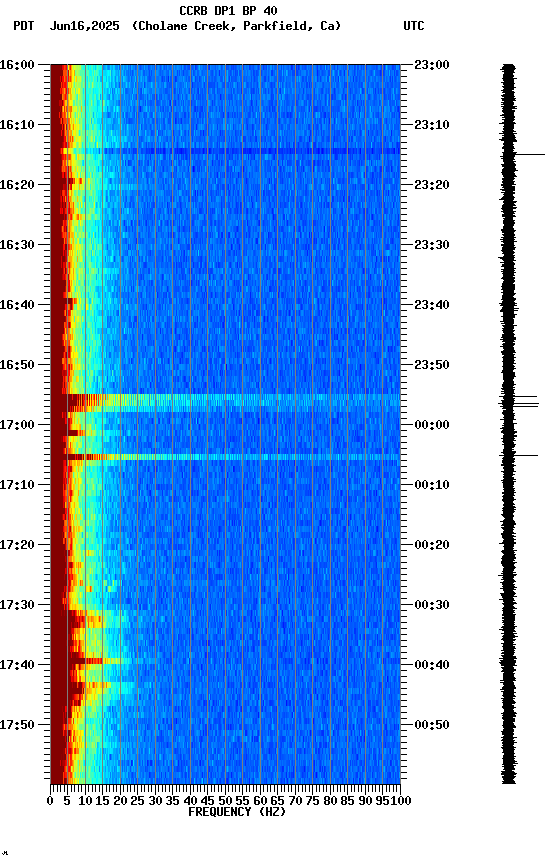Click the date label 'Jun16,2025'
Image resolution: width=552 pixels, height=864 pixels.
coord(84,26)
